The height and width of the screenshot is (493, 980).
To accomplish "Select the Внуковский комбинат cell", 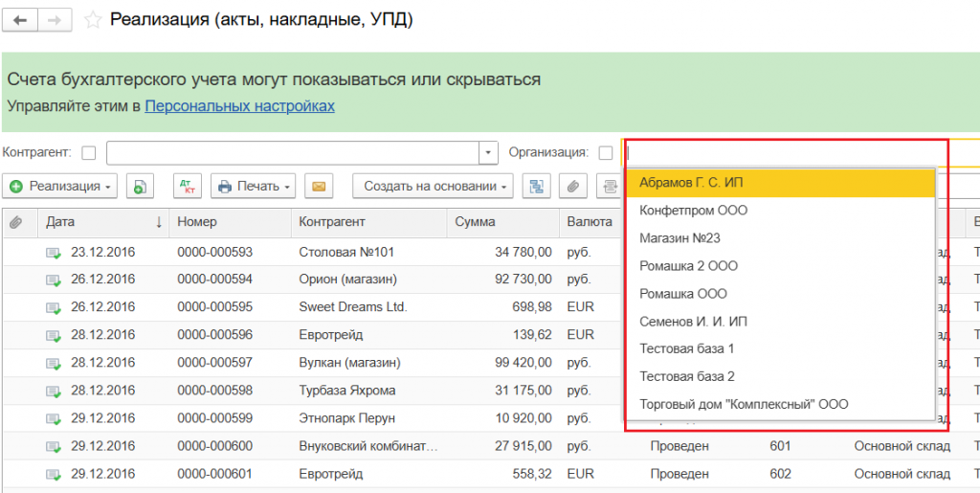I will click(368, 446).
